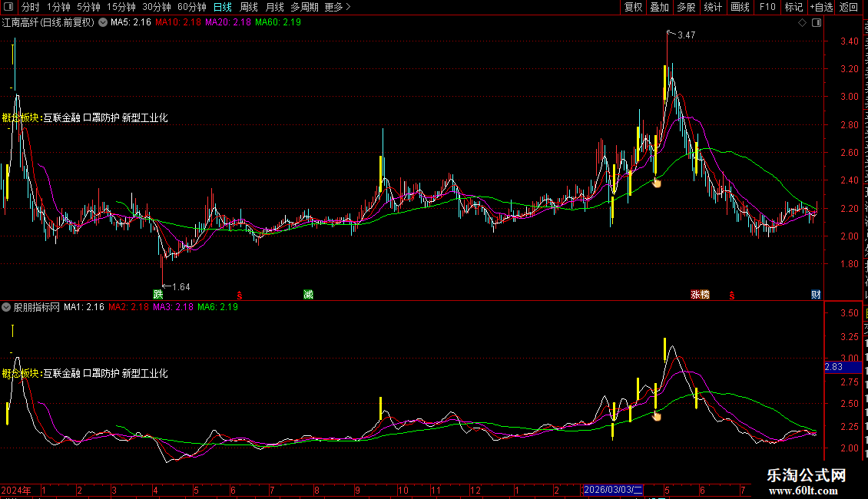Click the 复权 button
The width and height of the screenshot is (868, 499).
pyautogui.click(x=633, y=7)
